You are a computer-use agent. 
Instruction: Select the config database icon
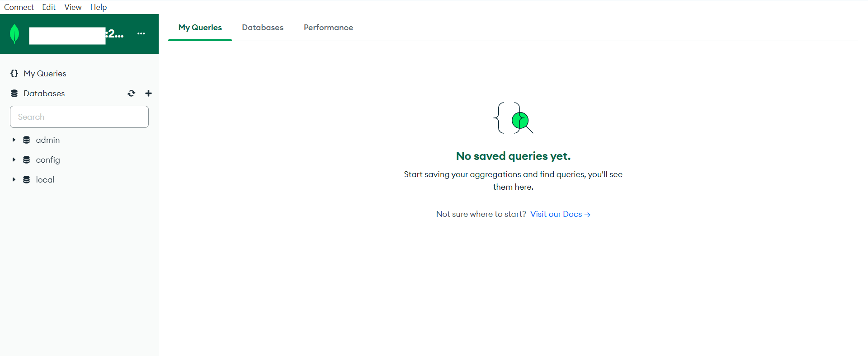[x=27, y=160]
